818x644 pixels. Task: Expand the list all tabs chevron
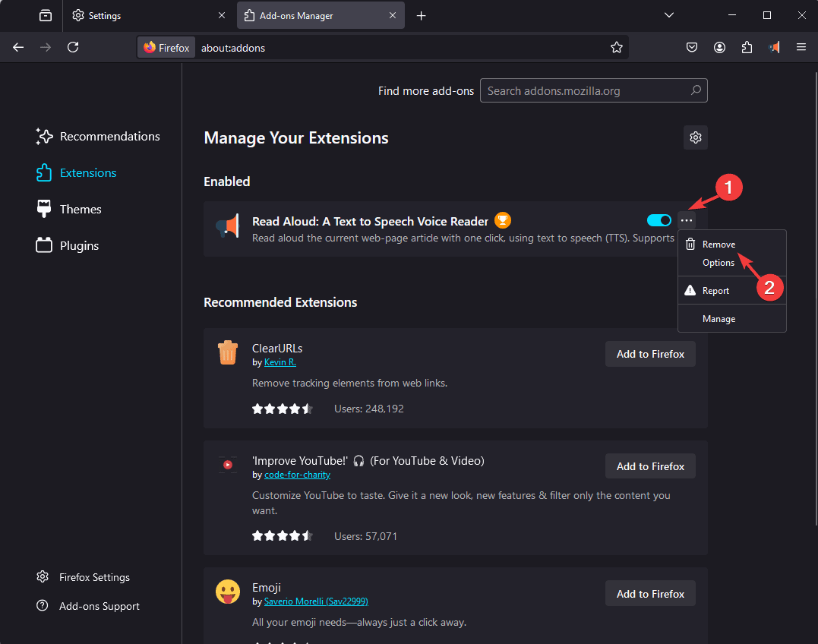669,16
